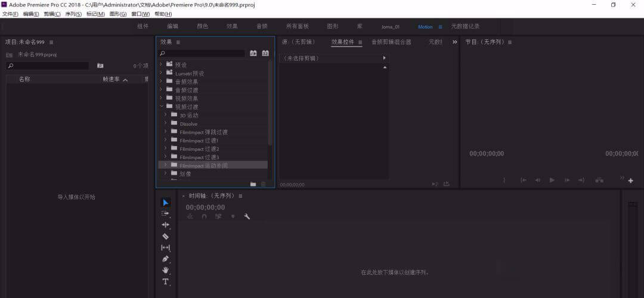
Task: Open Timeline panel menu icon
Action: click(x=241, y=196)
